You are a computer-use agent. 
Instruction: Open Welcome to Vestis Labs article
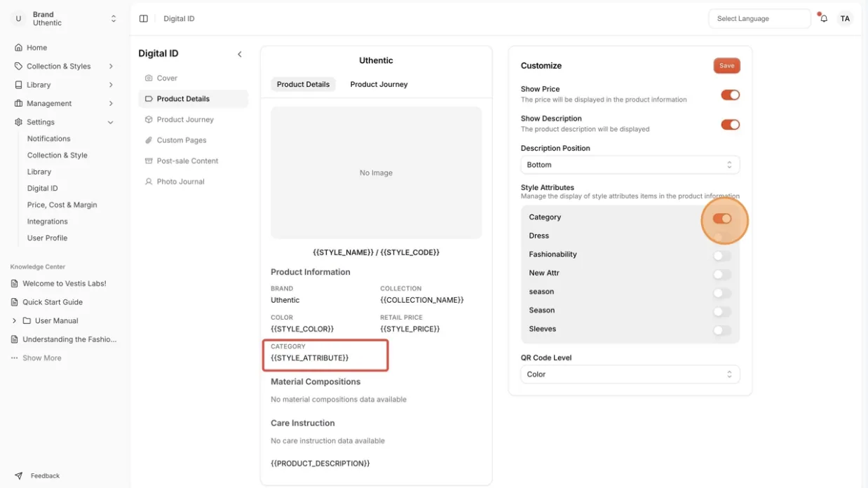pos(65,284)
